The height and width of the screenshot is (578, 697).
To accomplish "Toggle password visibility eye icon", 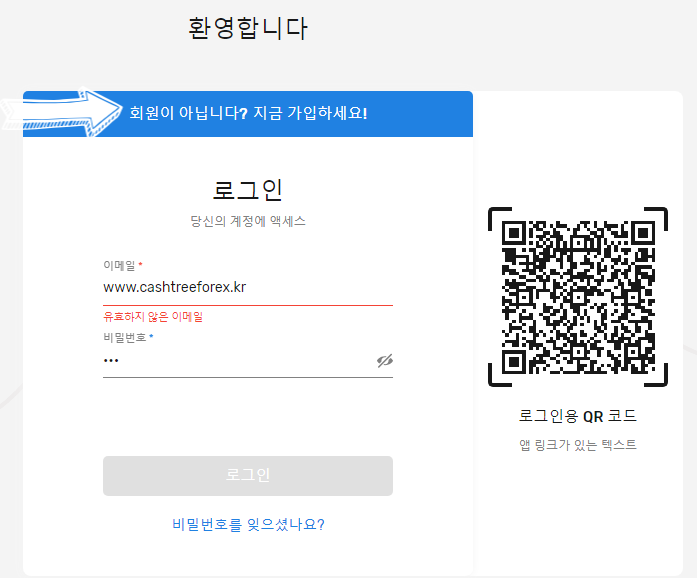I will tap(385, 361).
